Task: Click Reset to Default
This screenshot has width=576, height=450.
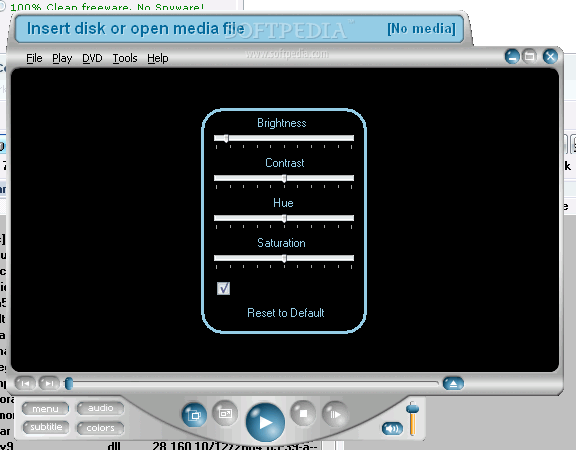Action: (x=286, y=313)
